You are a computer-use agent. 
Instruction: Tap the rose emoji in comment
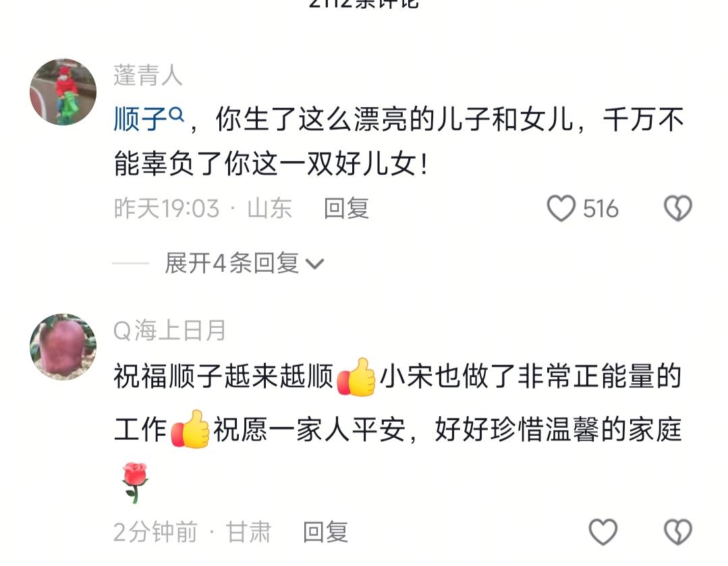[135, 483]
